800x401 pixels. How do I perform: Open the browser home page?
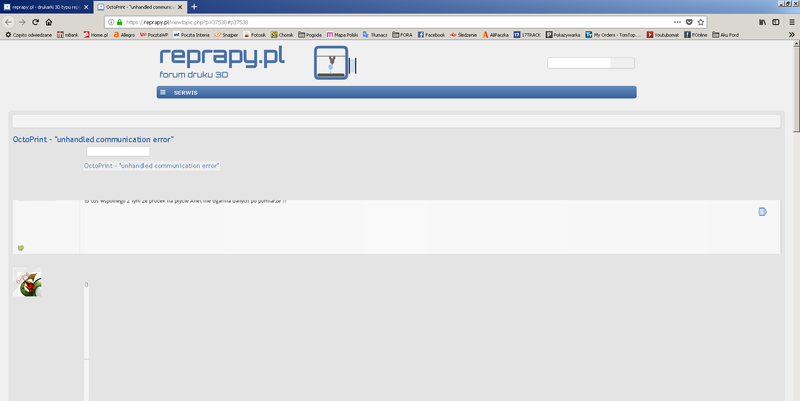49,22
